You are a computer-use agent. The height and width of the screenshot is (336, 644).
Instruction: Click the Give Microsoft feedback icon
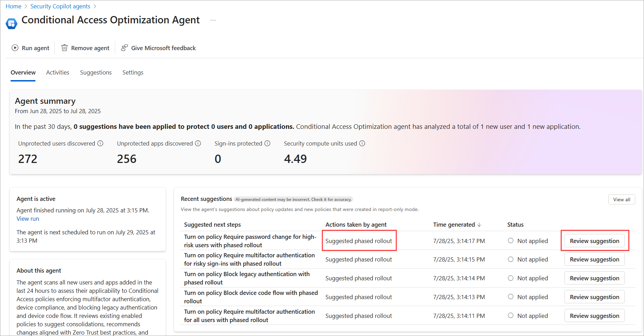pos(124,48)
